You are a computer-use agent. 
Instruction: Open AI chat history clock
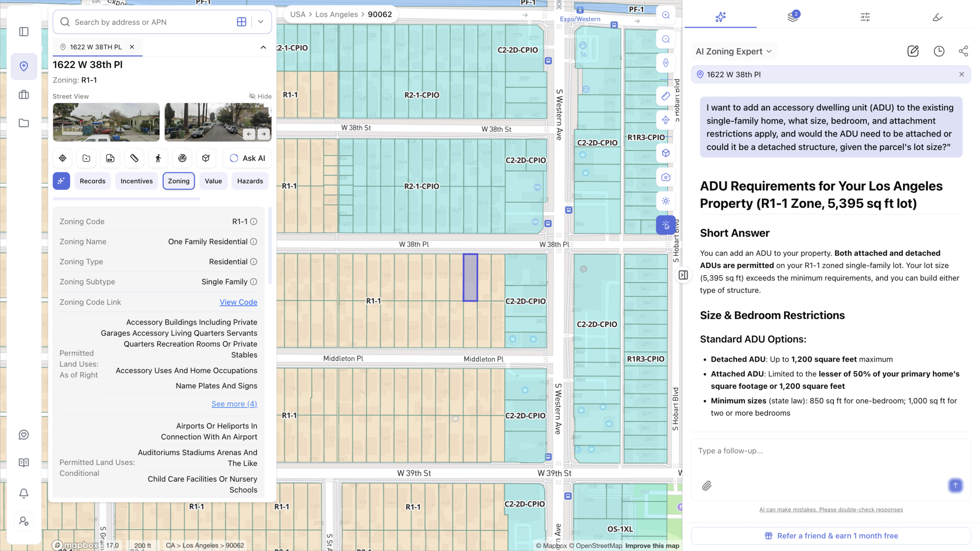(x=939, y=51)
